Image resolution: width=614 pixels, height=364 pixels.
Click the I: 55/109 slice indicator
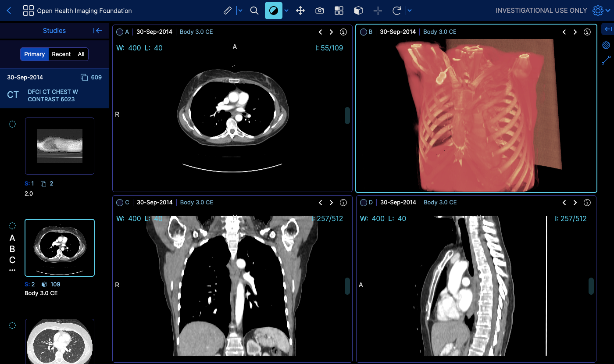[x=329, y=48]
